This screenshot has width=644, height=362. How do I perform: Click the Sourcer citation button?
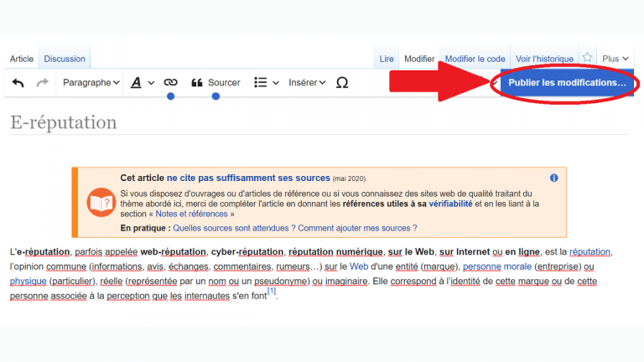tap(216, 83)
